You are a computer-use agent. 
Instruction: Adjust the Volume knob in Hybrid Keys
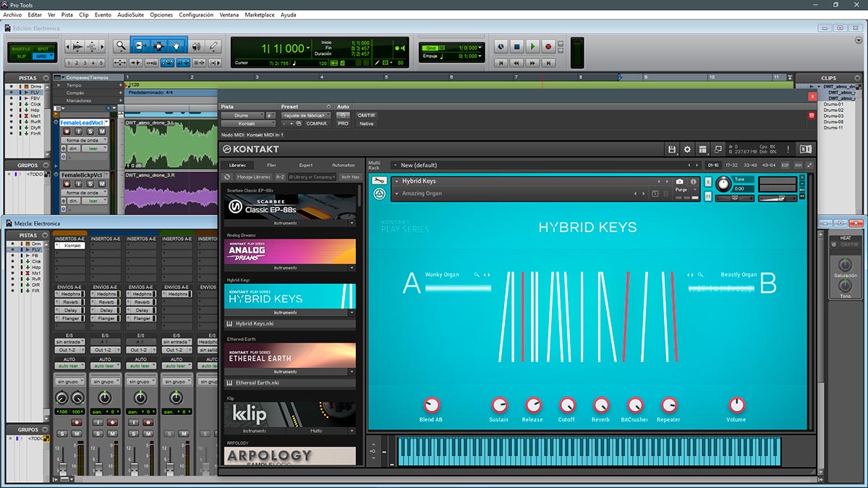point(736,406)
